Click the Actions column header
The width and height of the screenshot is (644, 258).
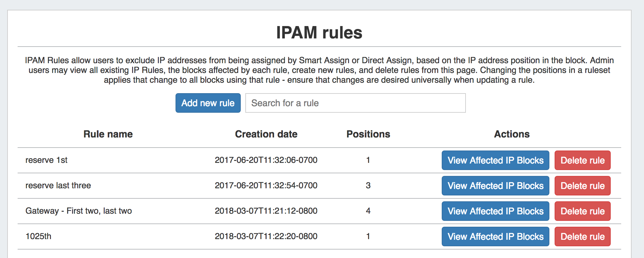click(512, 134)
